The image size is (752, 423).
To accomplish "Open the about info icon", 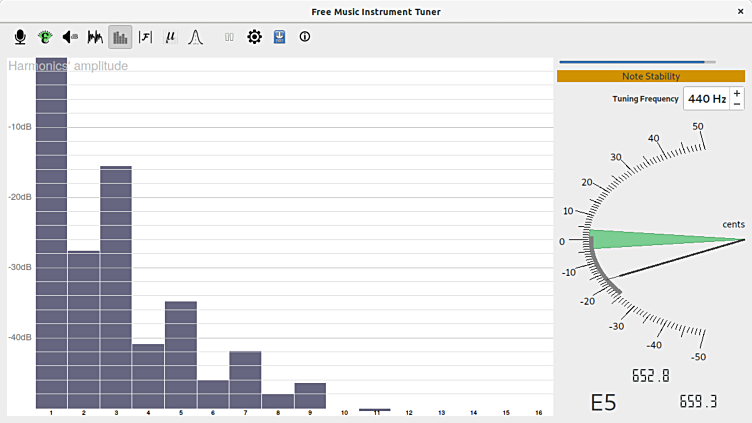I will [305, 38].
